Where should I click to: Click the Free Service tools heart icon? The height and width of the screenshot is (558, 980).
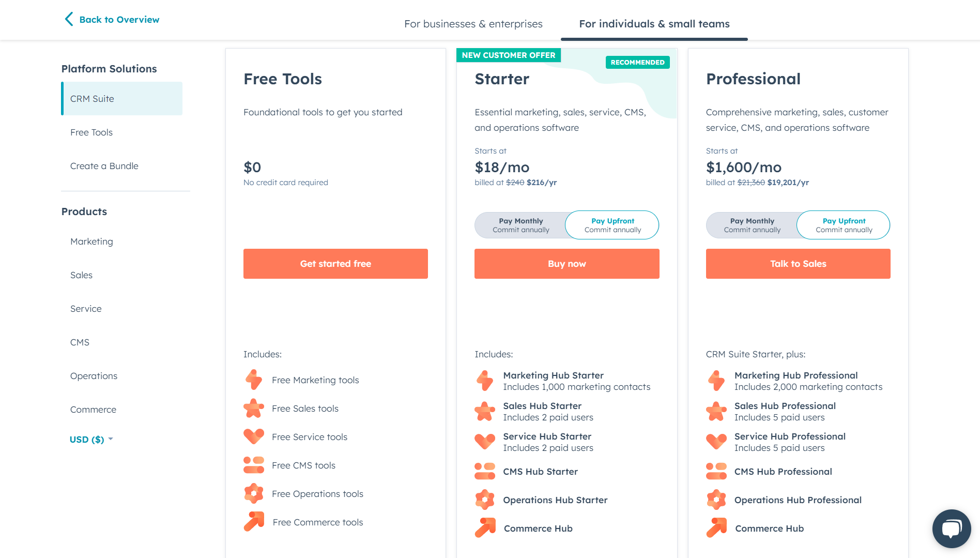tap(253, 436)
